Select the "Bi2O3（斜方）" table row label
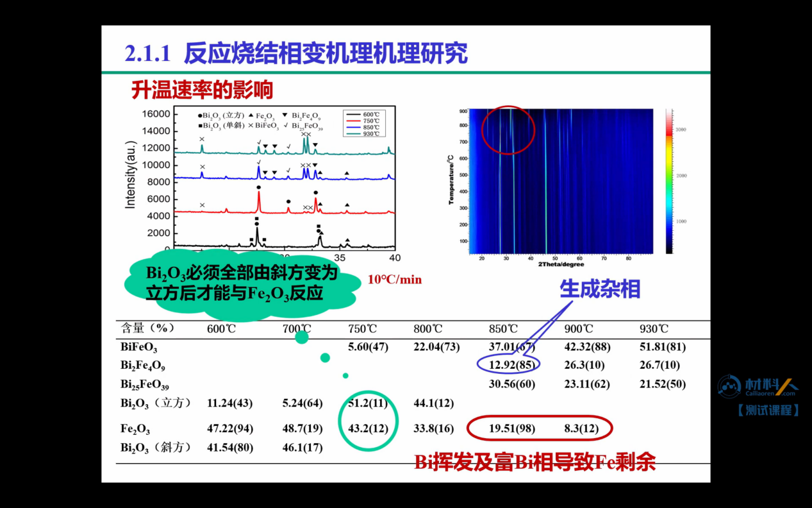The image size is (812, 508). 156,447
